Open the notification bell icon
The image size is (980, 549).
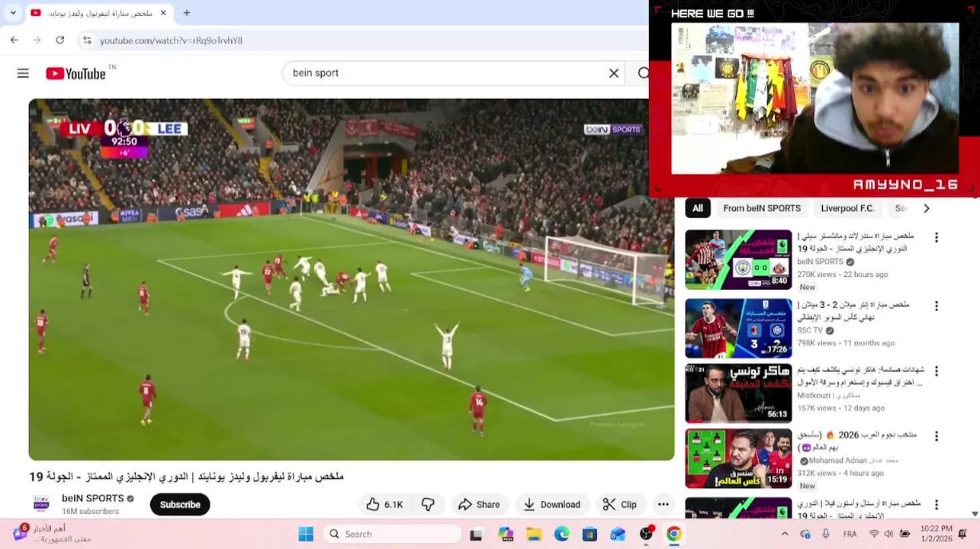click(962, 534)
